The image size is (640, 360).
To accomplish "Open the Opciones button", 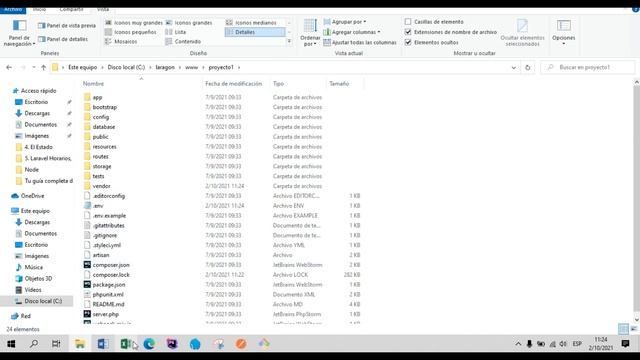I will coord(564,33).
